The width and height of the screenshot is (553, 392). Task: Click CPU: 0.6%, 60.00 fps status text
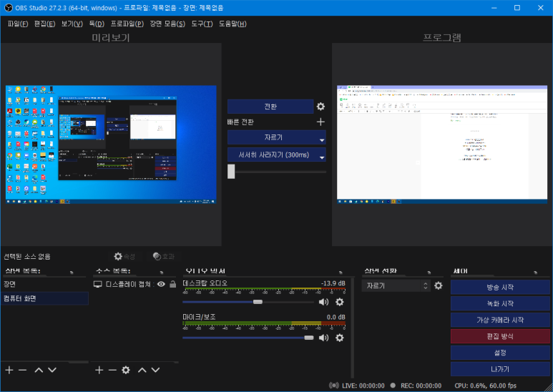click(x=485, y=386)
